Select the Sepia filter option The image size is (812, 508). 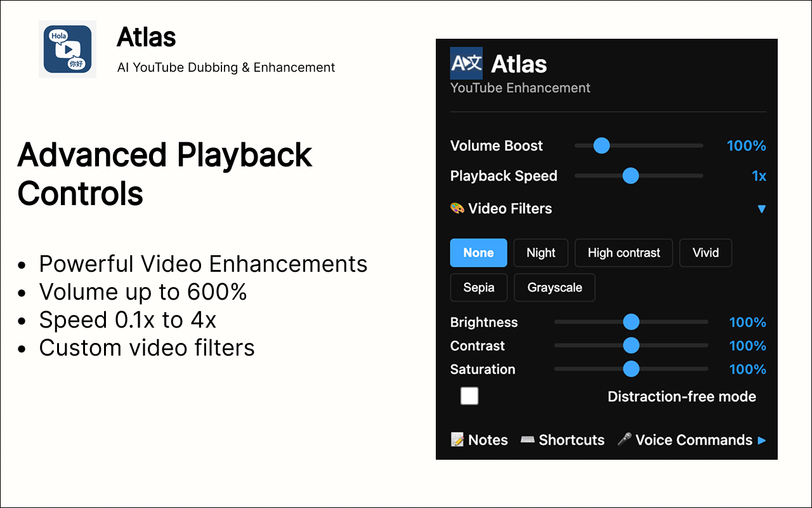(478, 287)
